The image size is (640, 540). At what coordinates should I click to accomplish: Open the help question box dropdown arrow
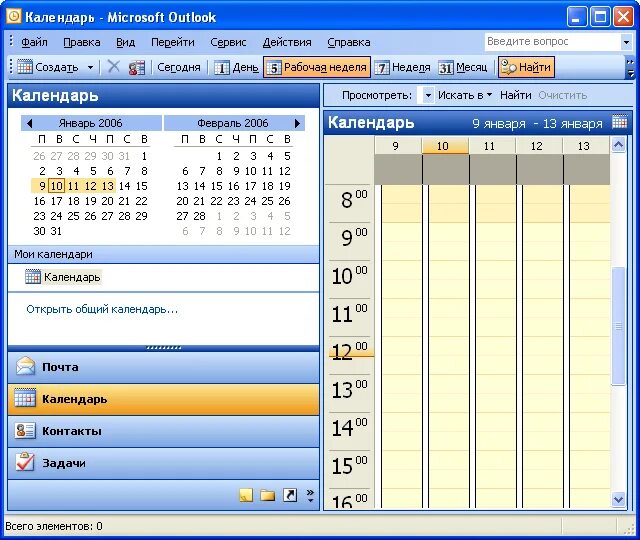coord(626,42)
